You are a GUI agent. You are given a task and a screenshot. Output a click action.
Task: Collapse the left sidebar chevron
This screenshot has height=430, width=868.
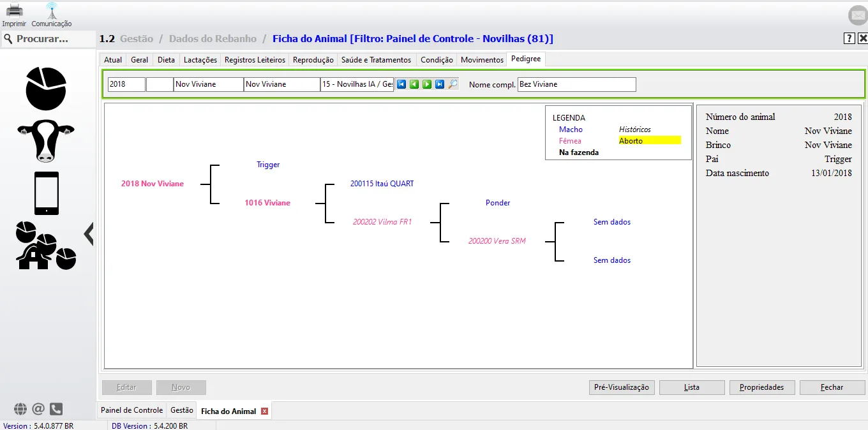(89, 234)
